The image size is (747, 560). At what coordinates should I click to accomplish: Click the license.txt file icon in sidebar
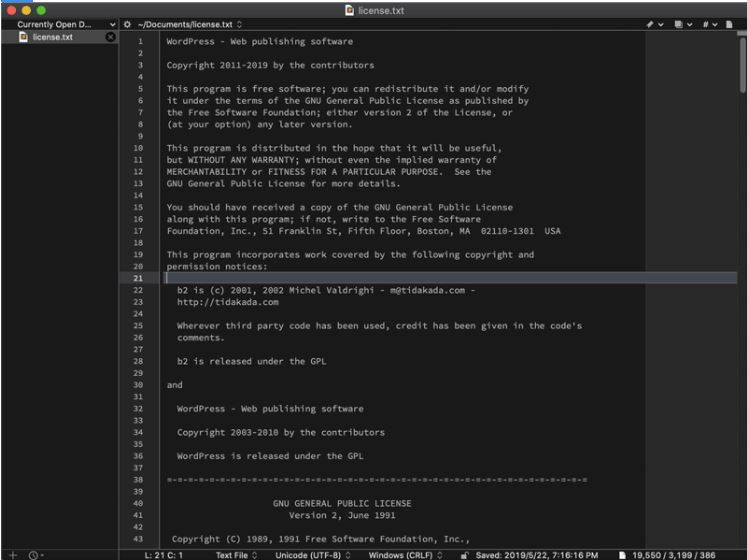pos(23,37)
